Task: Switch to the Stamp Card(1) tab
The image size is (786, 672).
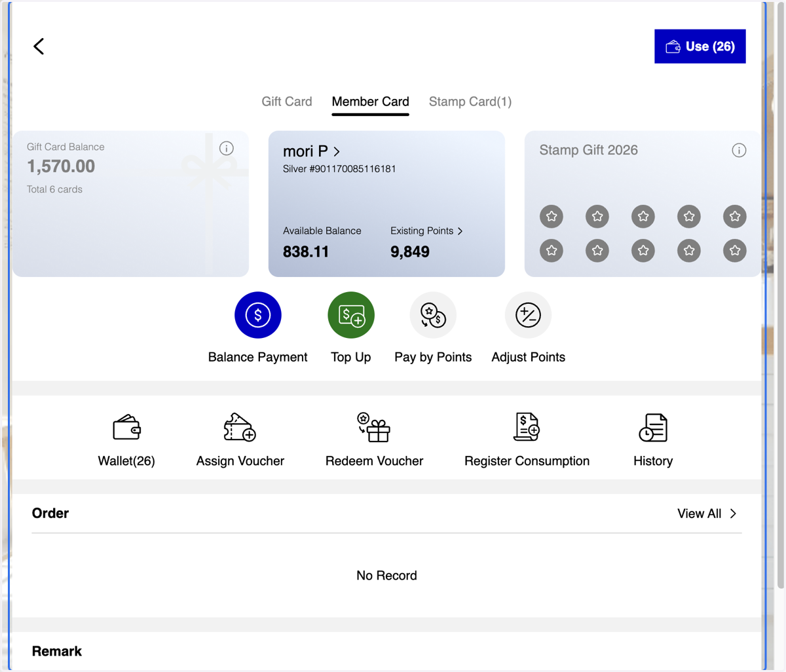Action: tap(470, 102)
